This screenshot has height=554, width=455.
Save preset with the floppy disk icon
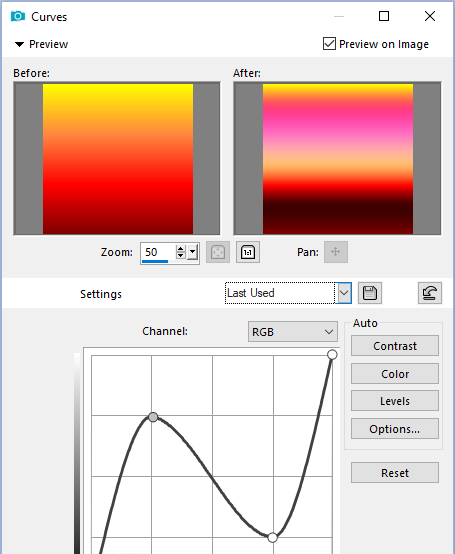(x=370, y=293)
